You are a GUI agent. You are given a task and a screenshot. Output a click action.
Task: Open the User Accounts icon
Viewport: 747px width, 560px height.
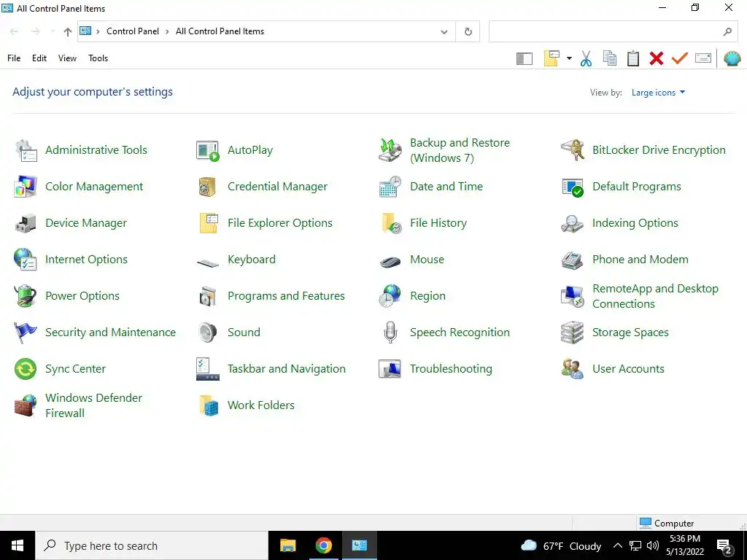tap(572, 369)
